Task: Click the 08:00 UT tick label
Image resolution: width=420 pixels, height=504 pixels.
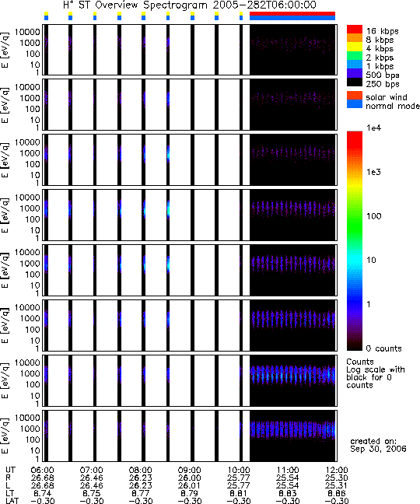Action: point(141,471)
